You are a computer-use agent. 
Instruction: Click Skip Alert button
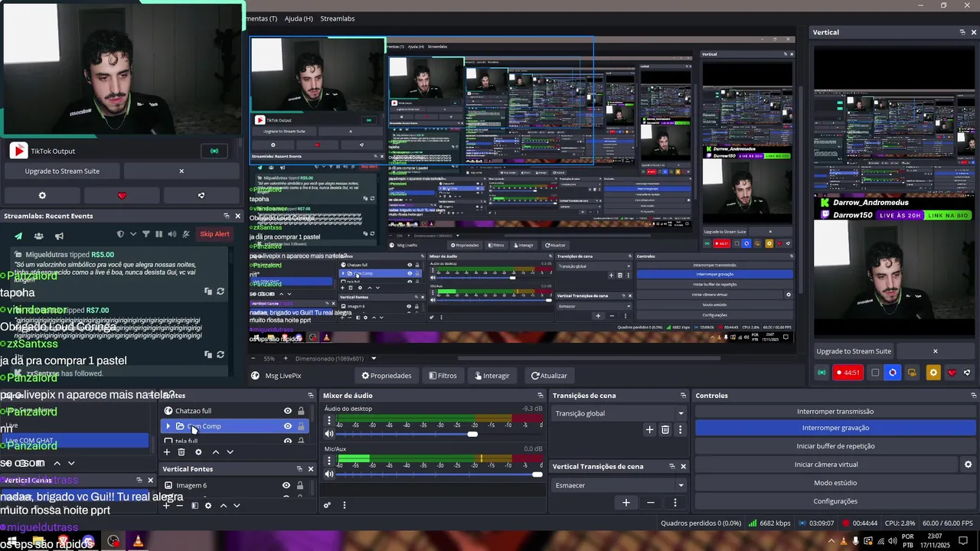click(214, 234)
